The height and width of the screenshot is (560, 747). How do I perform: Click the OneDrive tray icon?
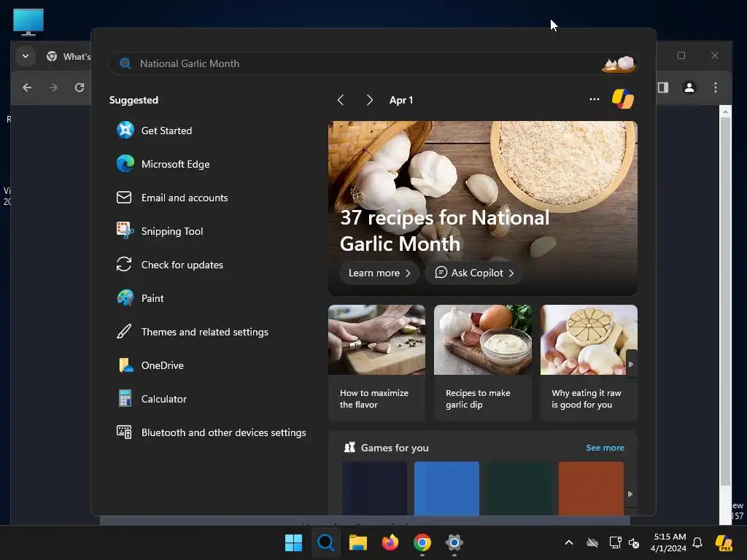(x=592, y=542)
